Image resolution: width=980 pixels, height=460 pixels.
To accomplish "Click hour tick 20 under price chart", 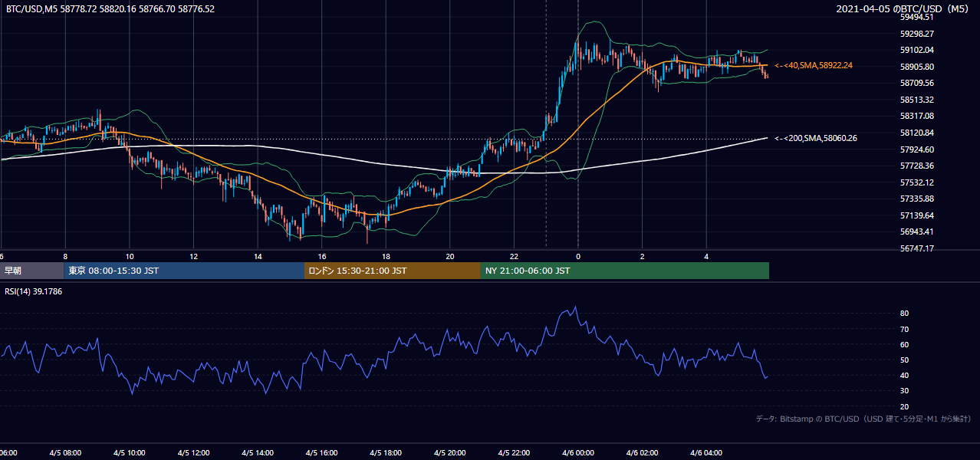I will (x=450, y=257).
